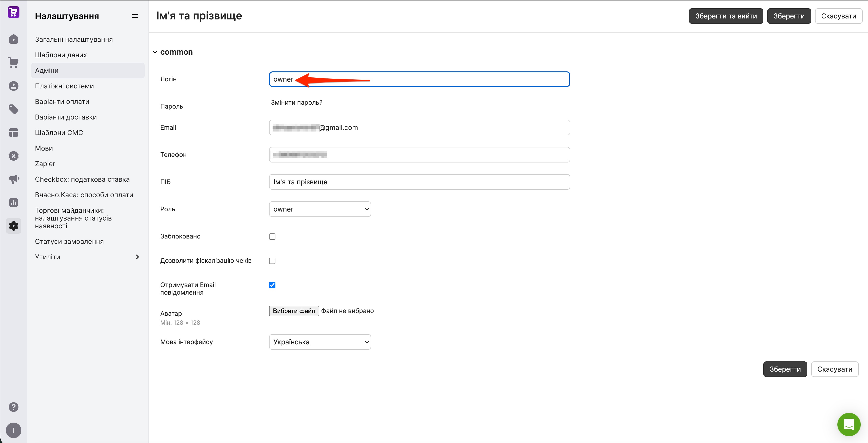Open the home dashboard icon

point(13,39)
